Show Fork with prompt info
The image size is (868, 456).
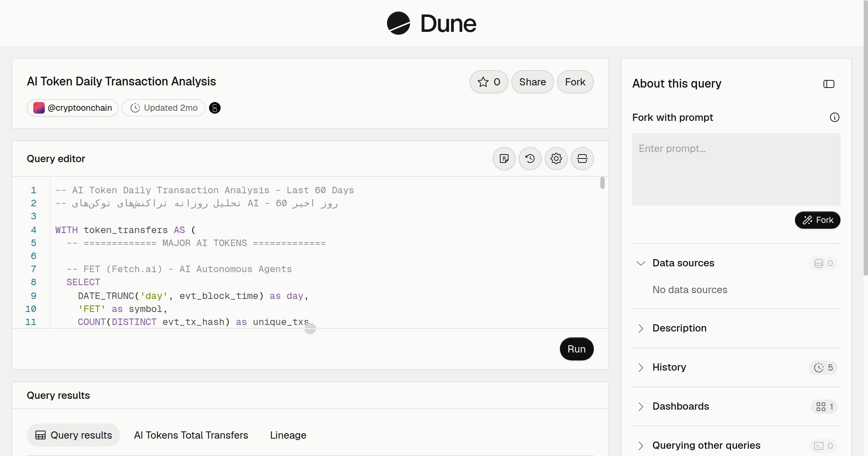click(834, 117)
